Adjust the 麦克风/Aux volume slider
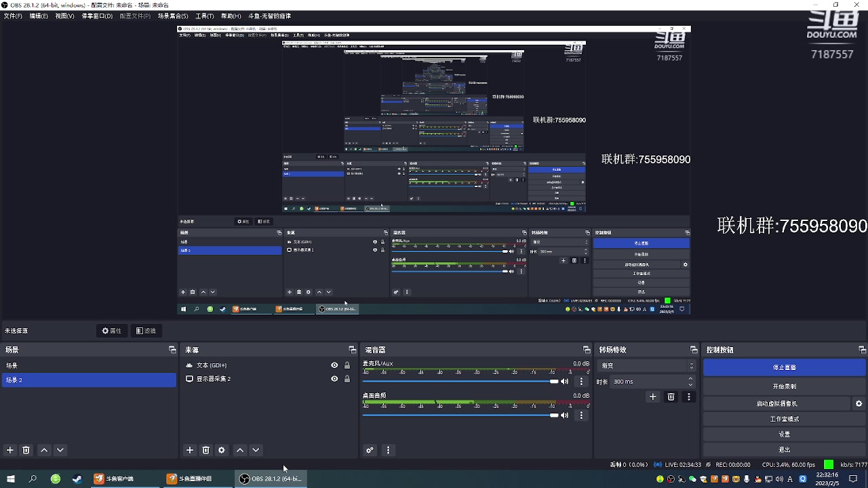 tap(460, 382)
